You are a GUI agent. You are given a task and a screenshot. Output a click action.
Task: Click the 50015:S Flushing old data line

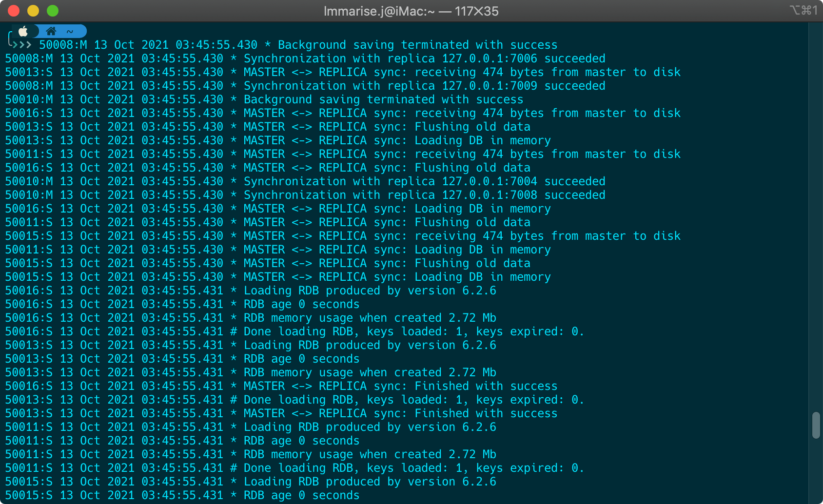[268, 263]
